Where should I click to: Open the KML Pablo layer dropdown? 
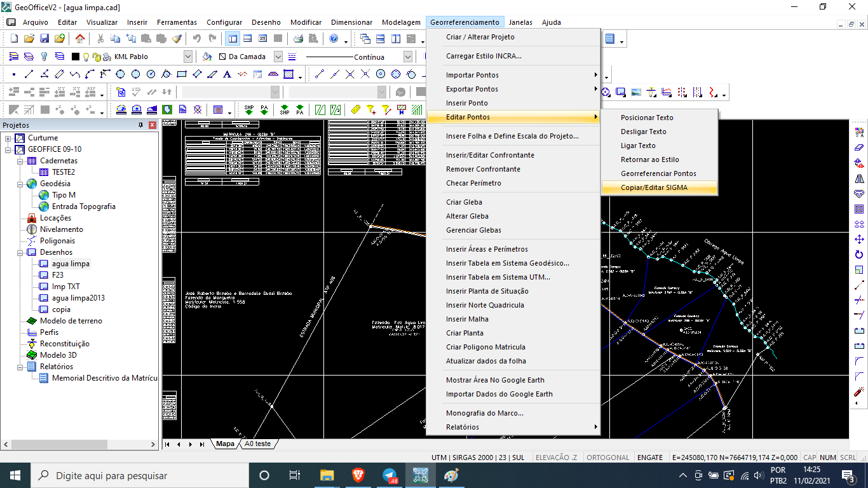(x=188, y=57)
